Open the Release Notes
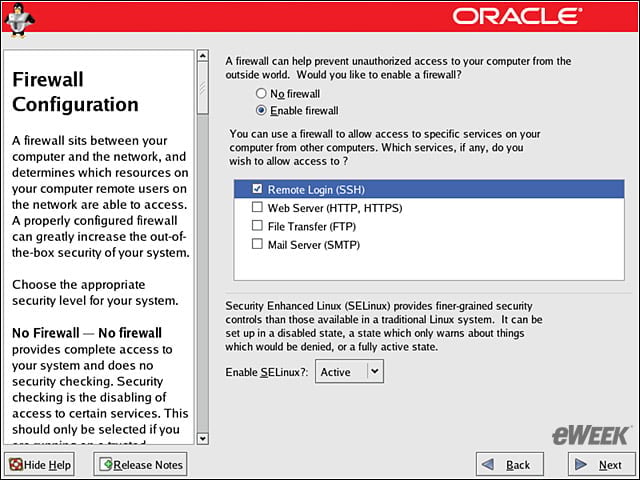The height and width of the screenshot is (480, 640). point(141,464)
